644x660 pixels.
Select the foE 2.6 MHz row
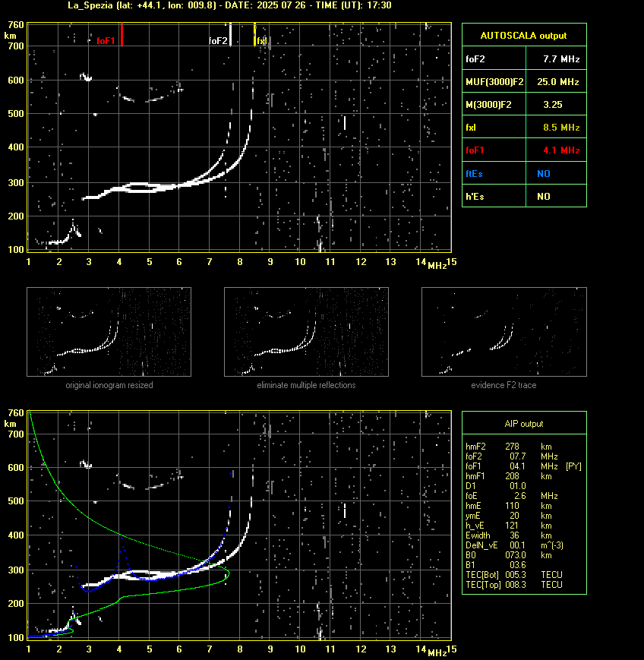tap(511, 496)
